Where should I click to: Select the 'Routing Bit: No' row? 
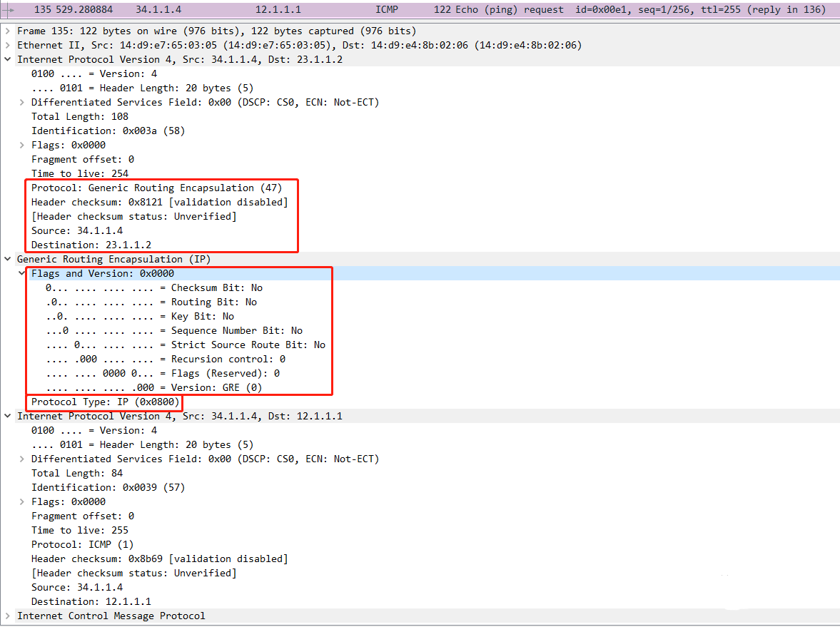tap(151, 302)
